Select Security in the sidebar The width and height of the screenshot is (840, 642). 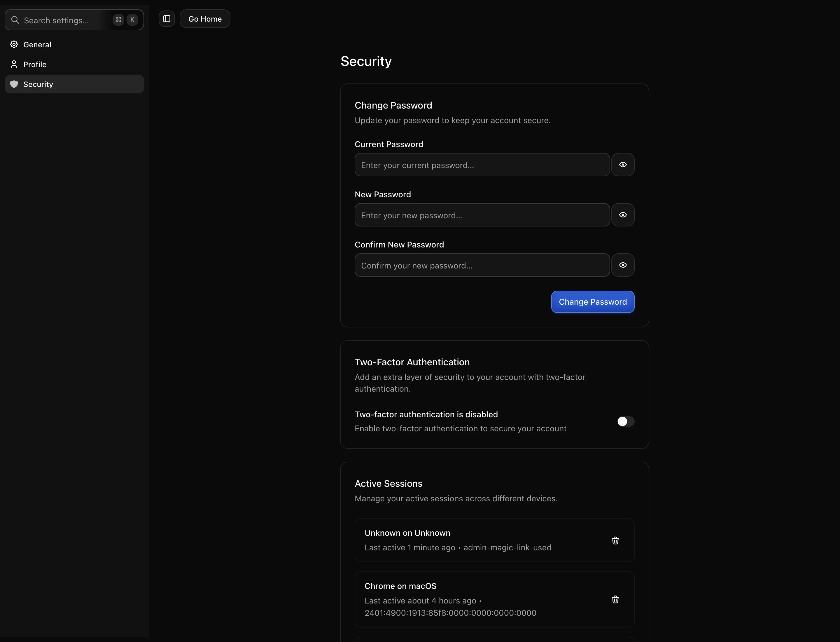pos(74,84)
